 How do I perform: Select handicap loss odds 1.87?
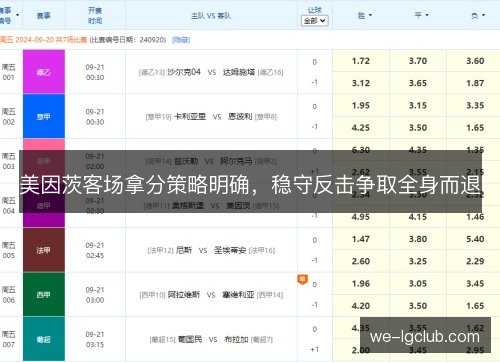point(475,83)
